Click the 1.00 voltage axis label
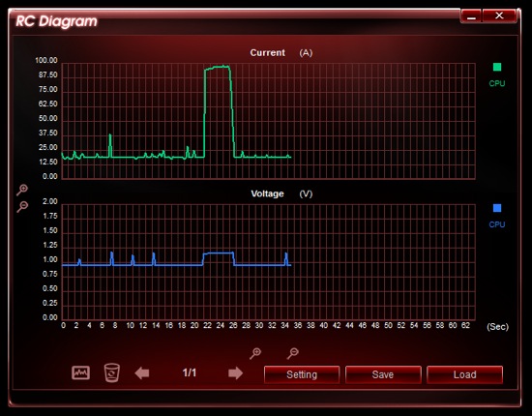The height and width of the screenshot is (416, 532). [50, 259]
